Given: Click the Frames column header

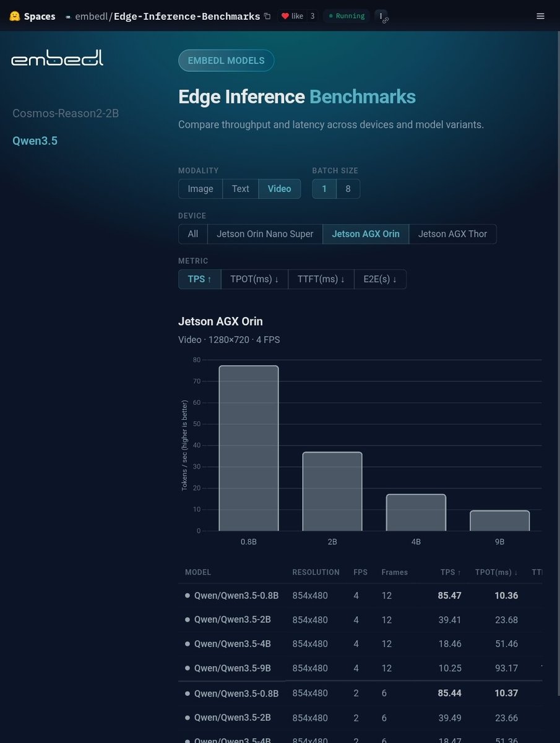Looking at the screenshot, I should coord(395,572).
